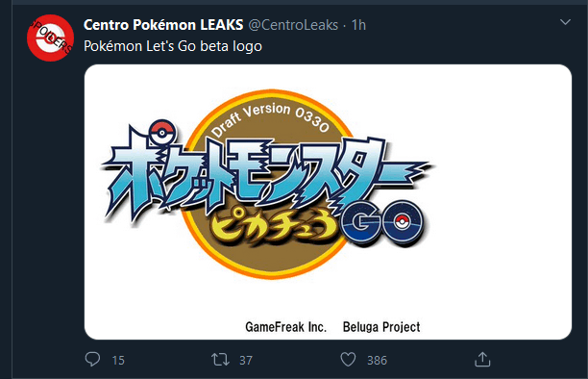Visit the @CentroLeaks handle link
Image resolution: width=588 pixels, height=379 pixels.
[293, 25]
